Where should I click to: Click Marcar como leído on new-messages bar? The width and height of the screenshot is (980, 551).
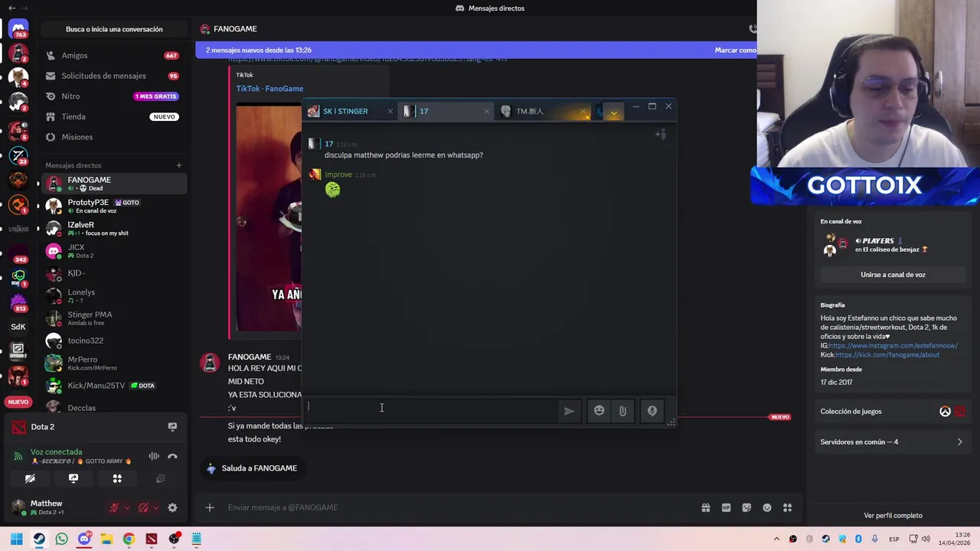(x=735, y=51)
